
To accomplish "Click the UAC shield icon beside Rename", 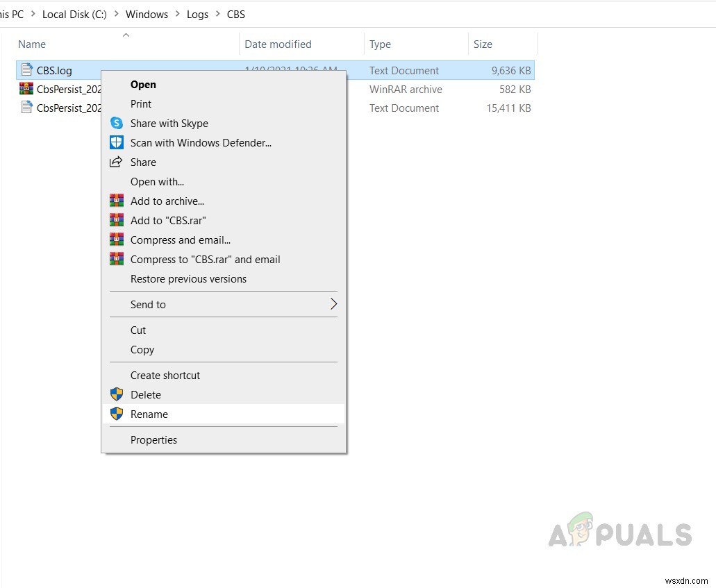I will tap(117, 414).
